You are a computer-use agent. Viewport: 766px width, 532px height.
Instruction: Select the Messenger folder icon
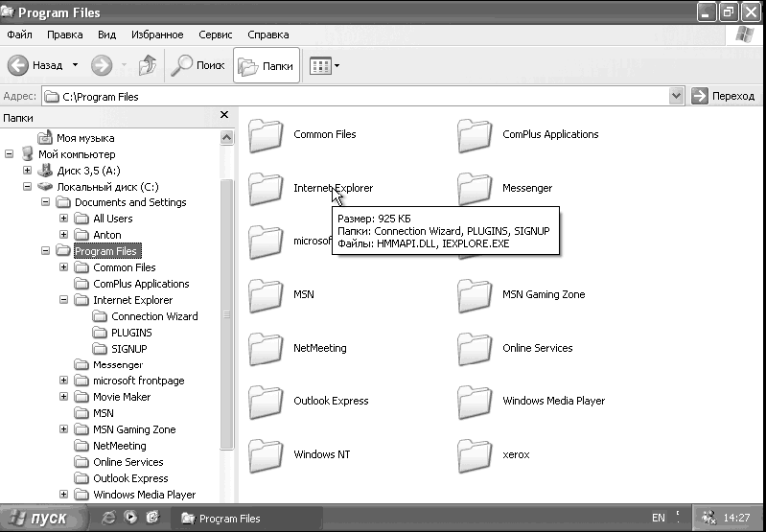(x=475, y=189)
